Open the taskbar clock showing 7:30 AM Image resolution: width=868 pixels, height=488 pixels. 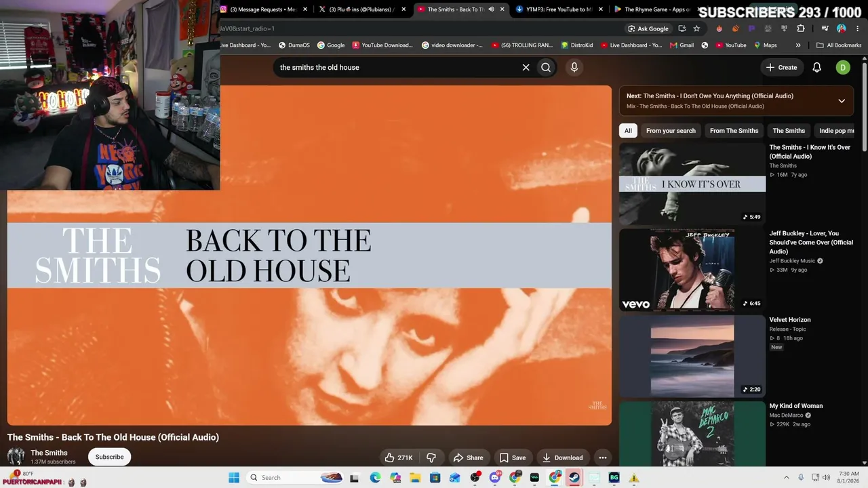848,478
